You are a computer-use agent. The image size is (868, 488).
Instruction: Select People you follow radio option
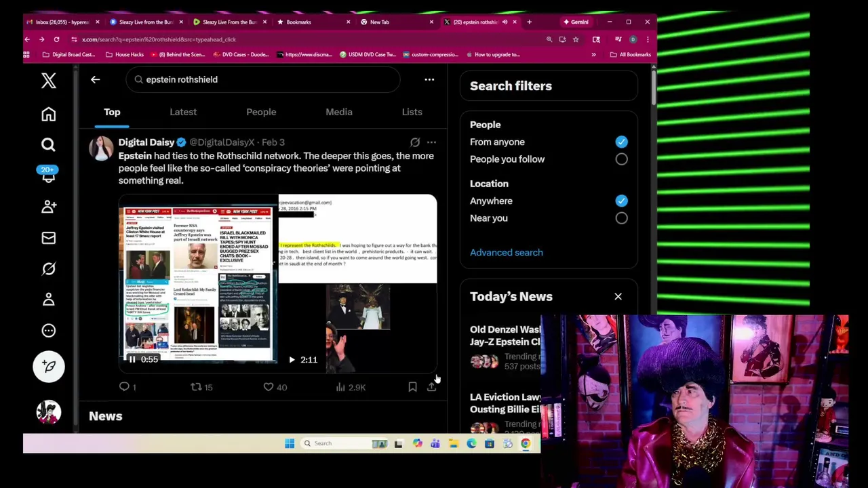pyautogui.click(x=621, y=159)
